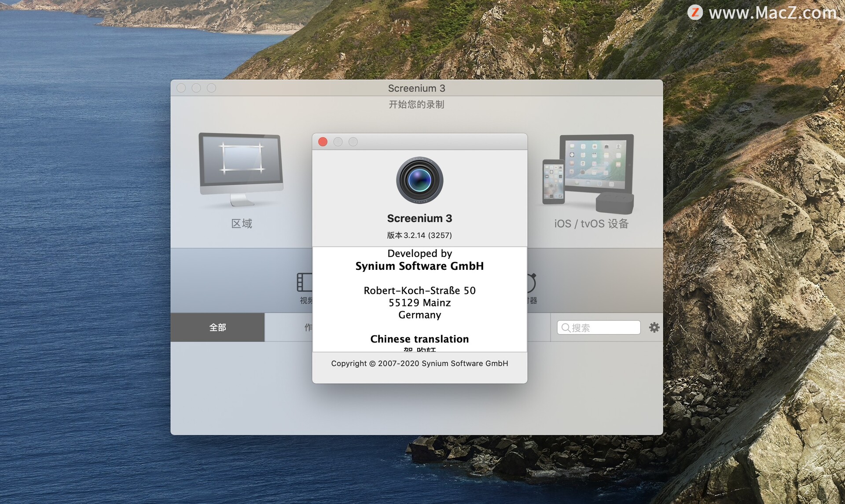
Task: Click the Developed by text
Action: coord(419,254)
